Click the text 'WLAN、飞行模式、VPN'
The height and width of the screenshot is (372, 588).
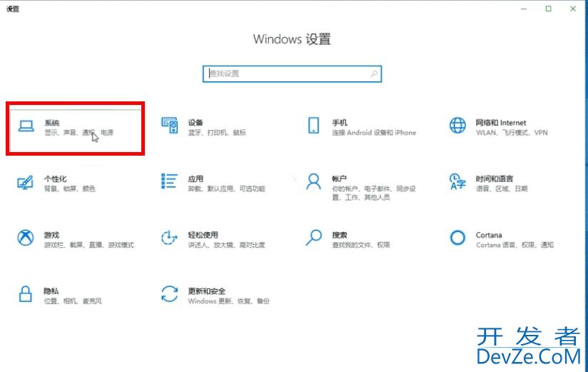512,133
